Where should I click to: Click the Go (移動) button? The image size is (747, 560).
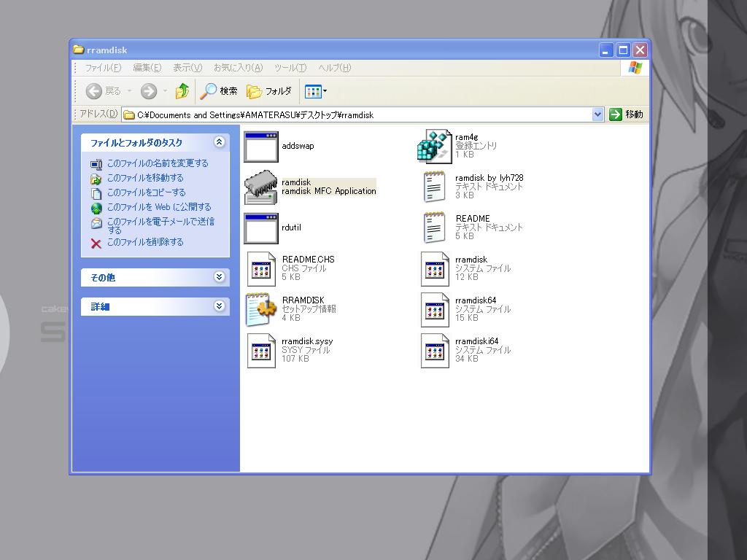(627, 114)
